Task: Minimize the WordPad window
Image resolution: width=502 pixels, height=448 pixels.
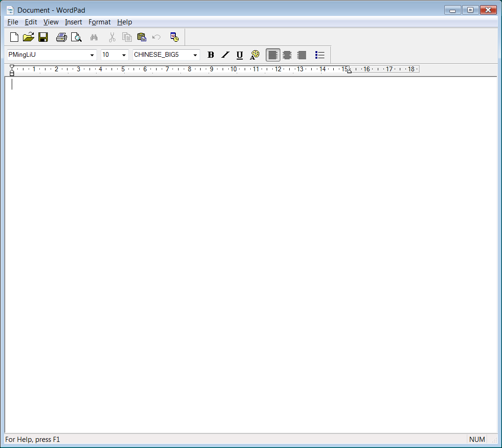Action: point(452,10)
